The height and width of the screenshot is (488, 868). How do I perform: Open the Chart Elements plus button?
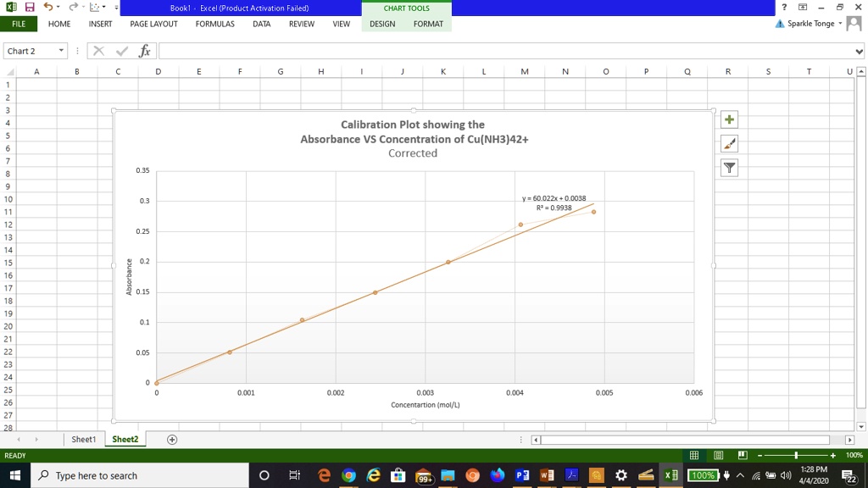click(x=729, y=119)
